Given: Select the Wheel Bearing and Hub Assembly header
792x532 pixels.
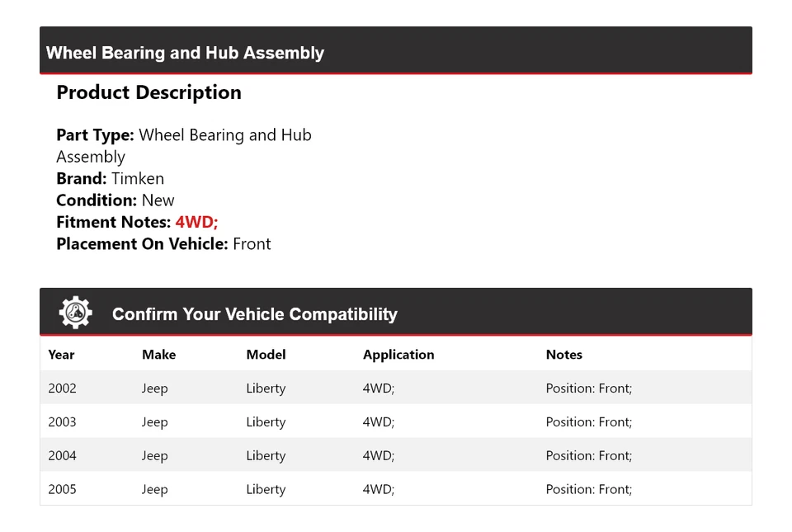Looking at the screenshot, I should point(185,52).
